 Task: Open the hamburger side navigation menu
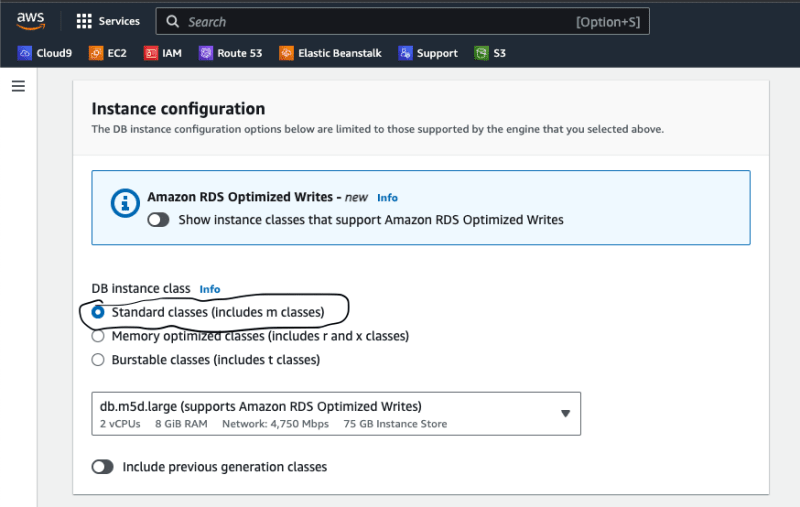point(18,86)
